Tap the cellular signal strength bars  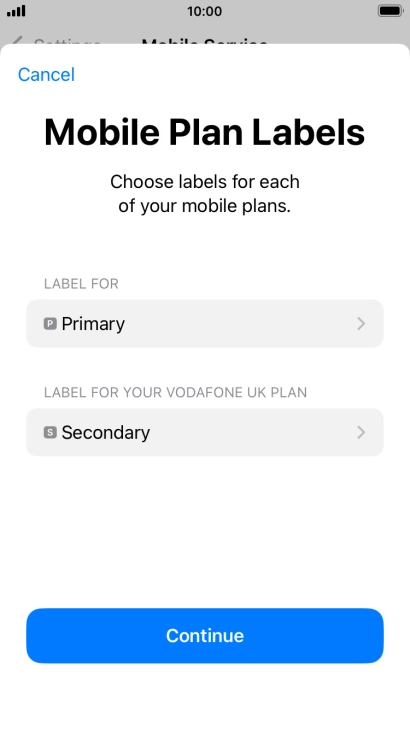[x=16, y=11]
